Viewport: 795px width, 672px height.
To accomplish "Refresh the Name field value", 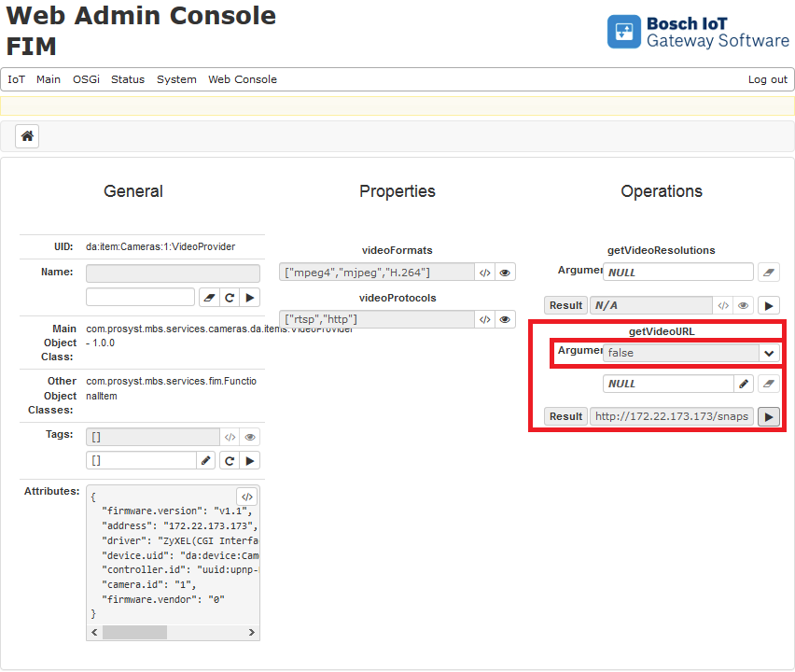I will (229, 298).
